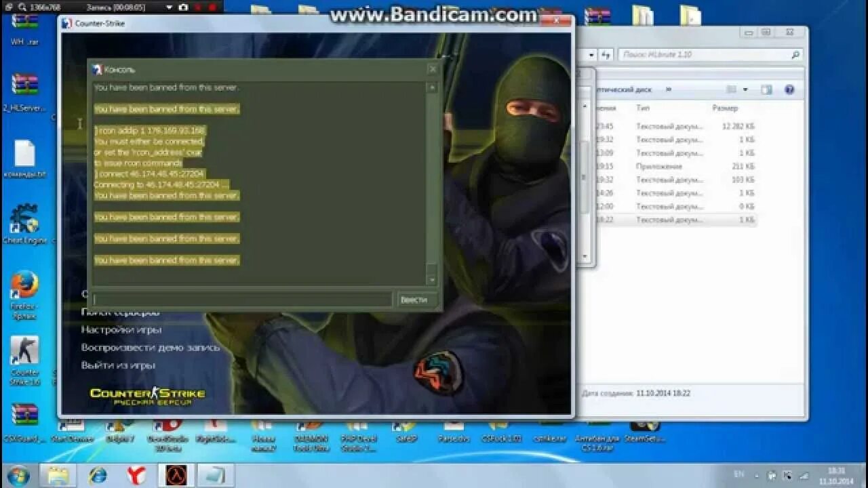Select the Counter Strike 1.6 desktop shortcut
Screen dimensions: 868x488
(x=24, y=361)
